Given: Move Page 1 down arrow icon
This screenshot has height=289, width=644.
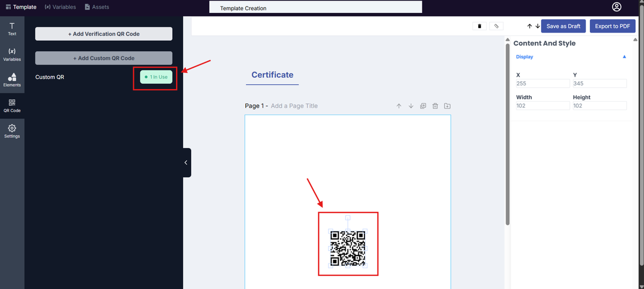Looking at the screenshot, I should click(x=411, y=106).
